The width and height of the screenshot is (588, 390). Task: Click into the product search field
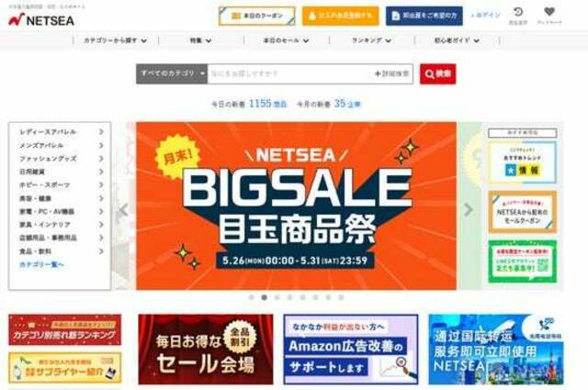290,73
